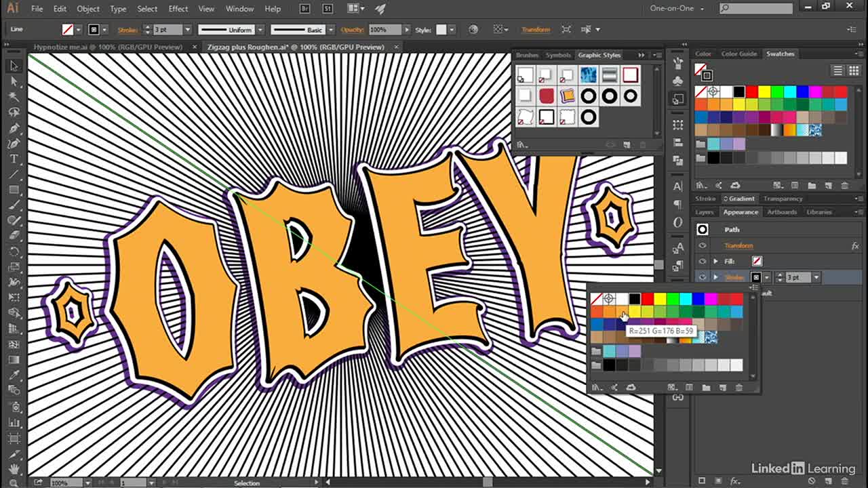Click the Stroke link in control bar

[127, 30]
